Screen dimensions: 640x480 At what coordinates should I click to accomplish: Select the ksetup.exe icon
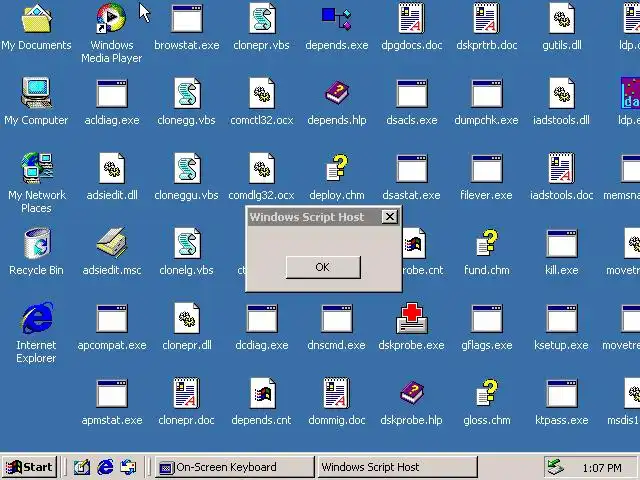[562, 318]
